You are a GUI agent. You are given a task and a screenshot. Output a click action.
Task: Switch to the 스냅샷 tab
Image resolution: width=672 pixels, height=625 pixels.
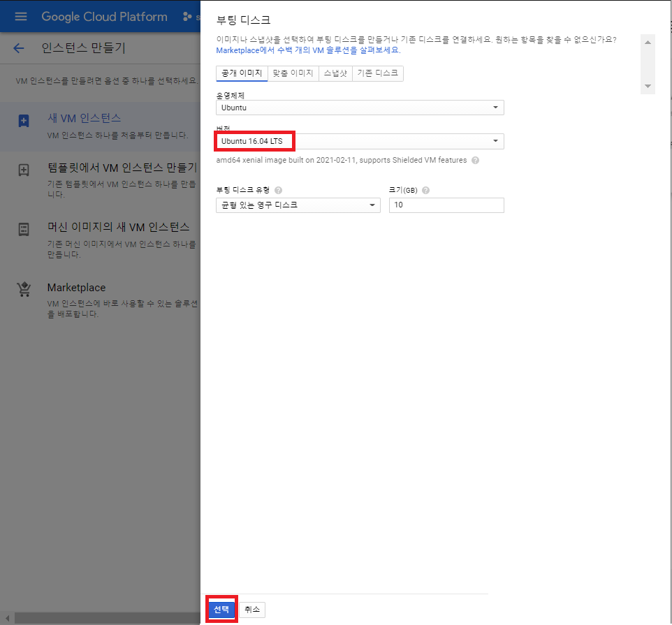tap(335, 73)
